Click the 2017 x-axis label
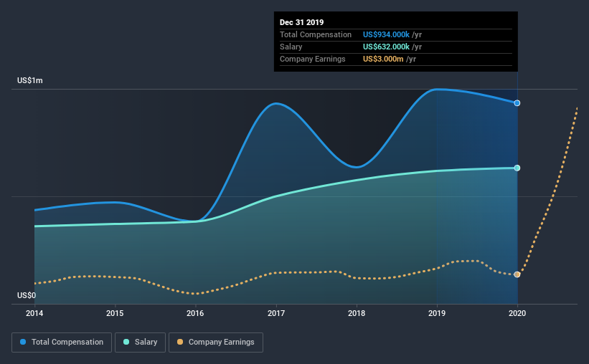Image resolution: width=589 pixels, height=364 pixels. (276, 313)
